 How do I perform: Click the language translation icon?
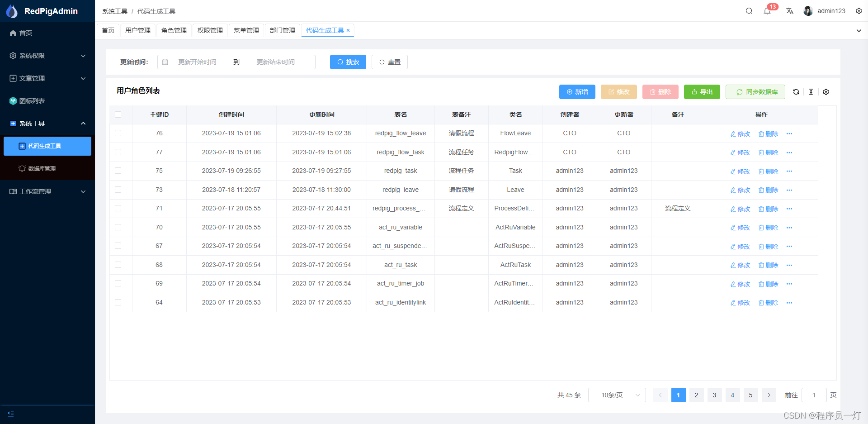pyautogui.click(x=790, y=11)
